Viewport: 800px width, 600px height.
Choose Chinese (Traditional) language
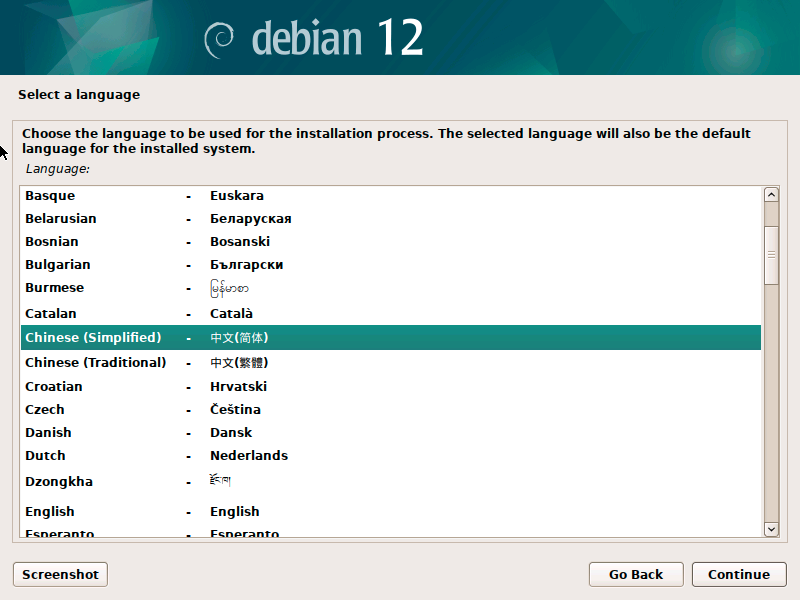click(391, 363)
